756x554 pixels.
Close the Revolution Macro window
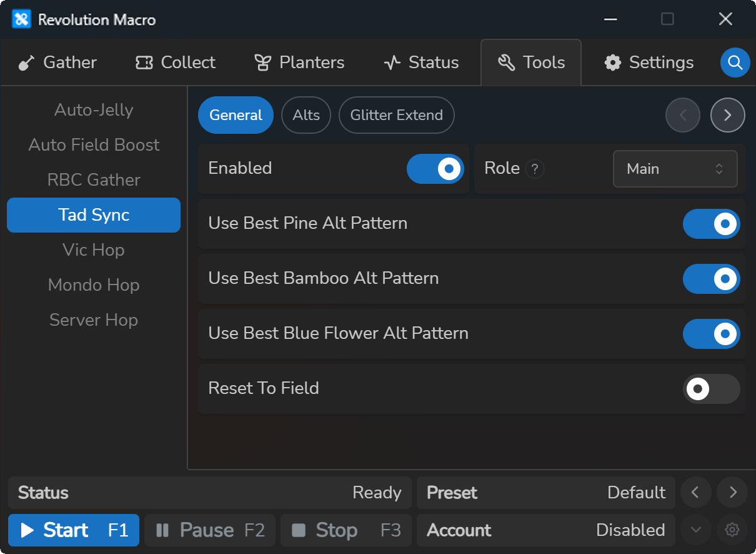(x=725, y=19)
